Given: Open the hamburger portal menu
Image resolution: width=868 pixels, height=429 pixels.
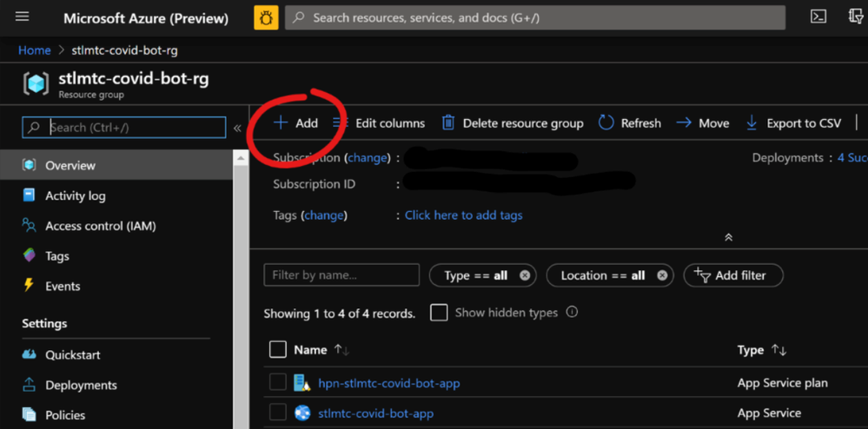Looking at the screenshot, I should coord(22,17).
